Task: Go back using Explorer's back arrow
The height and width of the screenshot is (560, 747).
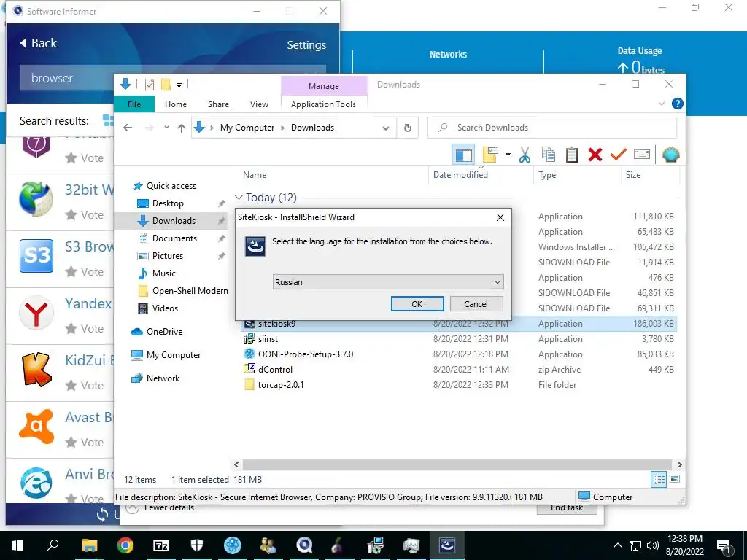Action: [128, 128]
